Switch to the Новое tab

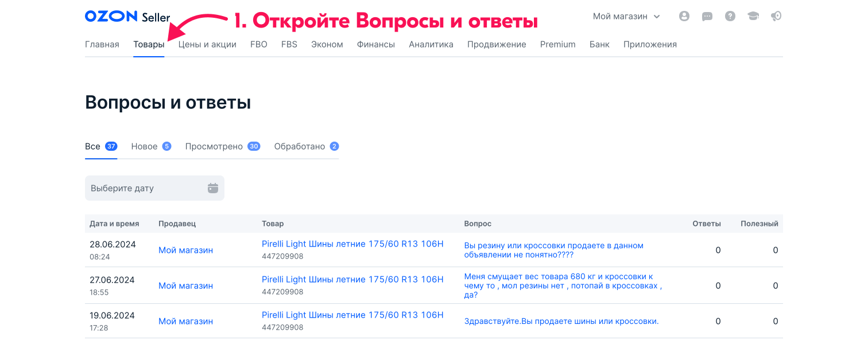click(x=152, y=146)
